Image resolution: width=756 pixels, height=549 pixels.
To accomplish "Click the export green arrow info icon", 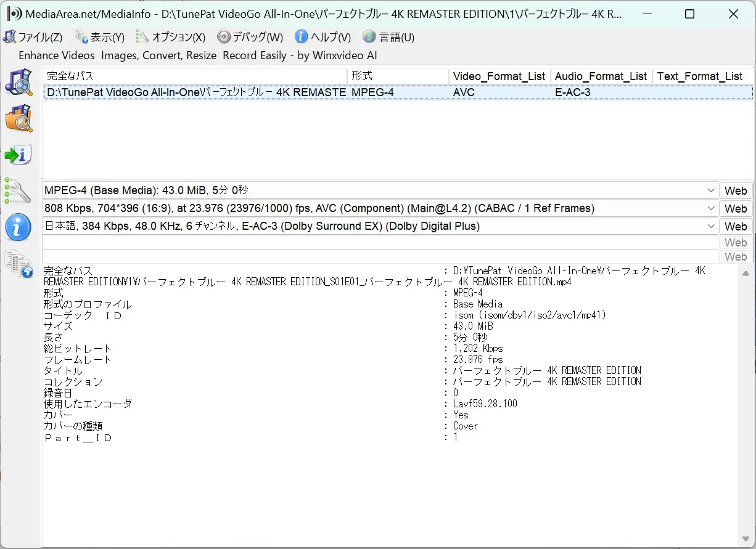I will click(18, 155).
